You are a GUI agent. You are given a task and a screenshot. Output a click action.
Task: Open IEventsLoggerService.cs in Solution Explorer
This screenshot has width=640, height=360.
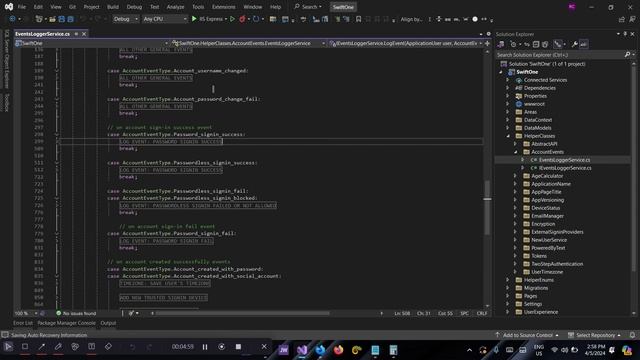click(565, 168)
